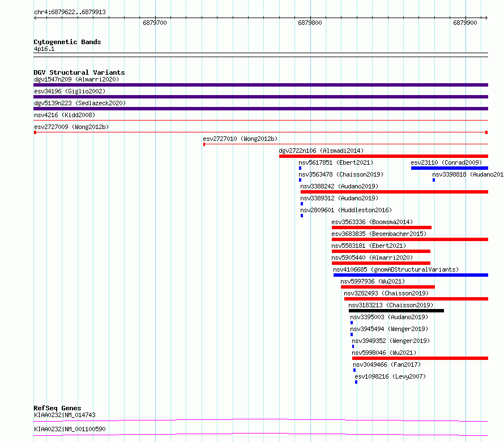Open the esv23110 (Conrad2009) label

pyautogui.click(x=446, y=162)
